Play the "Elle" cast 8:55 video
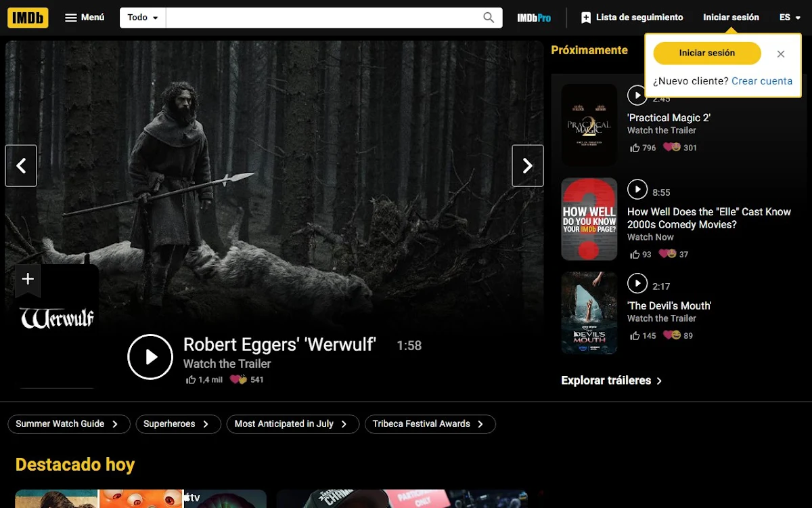This screenshot has width=812, height=508. (637, 189)
